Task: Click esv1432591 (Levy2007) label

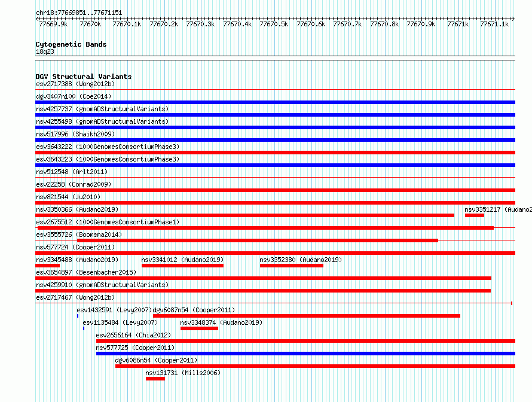Action: (x=114, y=310)
